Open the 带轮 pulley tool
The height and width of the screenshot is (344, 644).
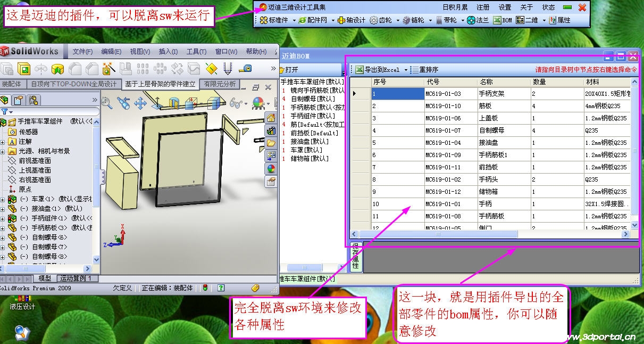[446, 20]
